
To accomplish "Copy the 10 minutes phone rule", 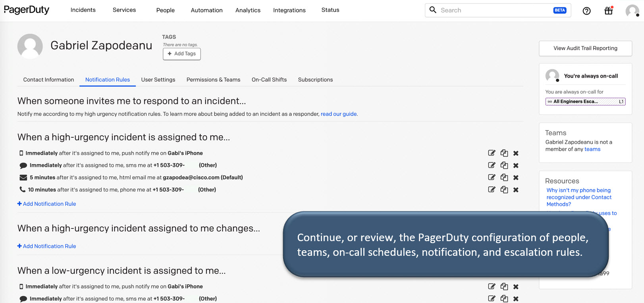I will [x=504, y=190].
